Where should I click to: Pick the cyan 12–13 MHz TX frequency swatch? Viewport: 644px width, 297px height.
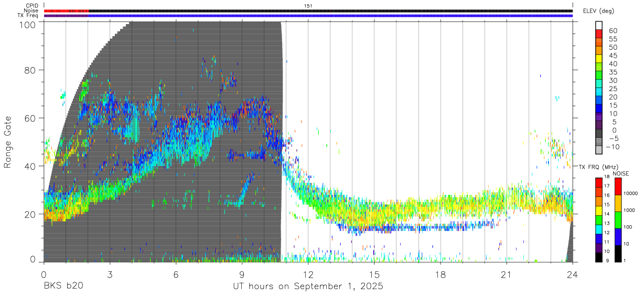pos(599,229)
